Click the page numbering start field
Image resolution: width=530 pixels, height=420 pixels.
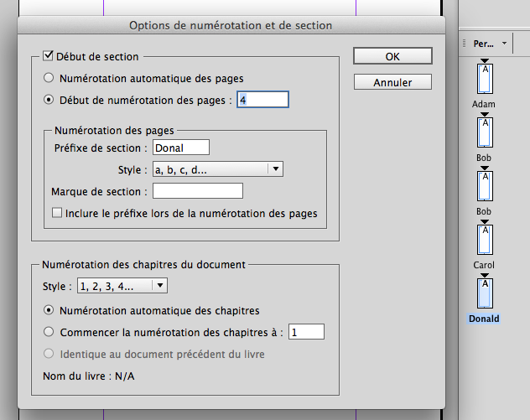pyautogui.click(x=262, y=99)
